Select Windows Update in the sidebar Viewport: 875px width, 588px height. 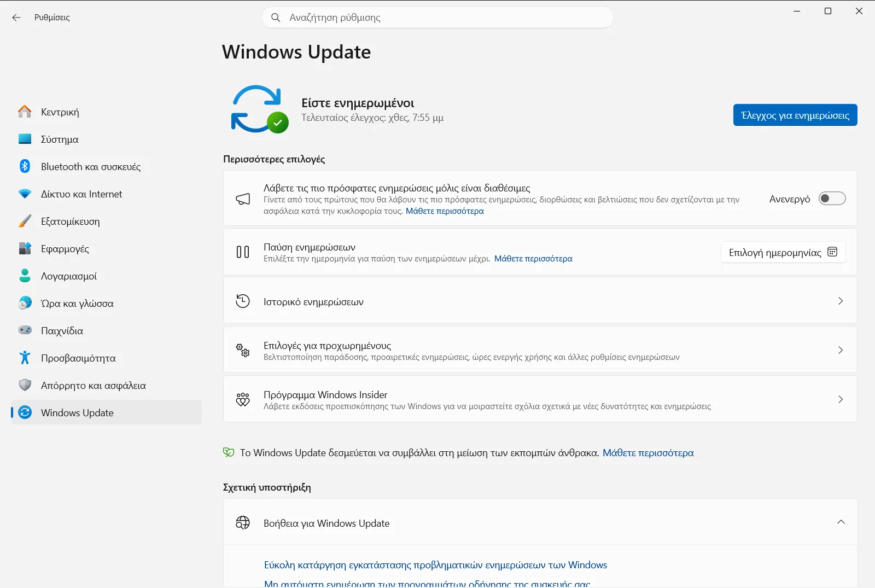[x=106, y=412]
